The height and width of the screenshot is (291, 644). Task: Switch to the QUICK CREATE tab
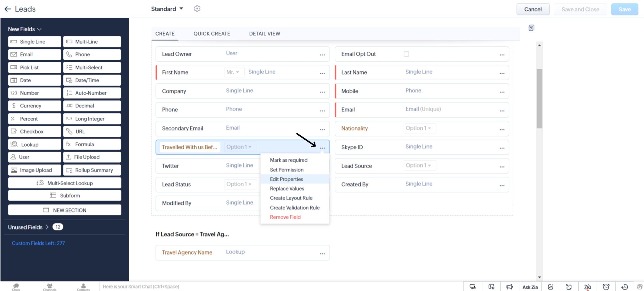[212, 34]
